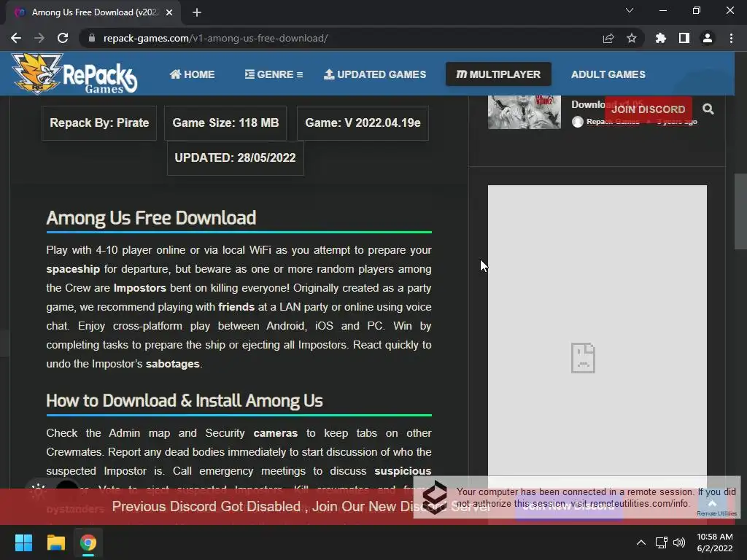This screenshot has width=747, height=560.
Task: Show hidden system tray icons
Action: click(x=641, y=542)
